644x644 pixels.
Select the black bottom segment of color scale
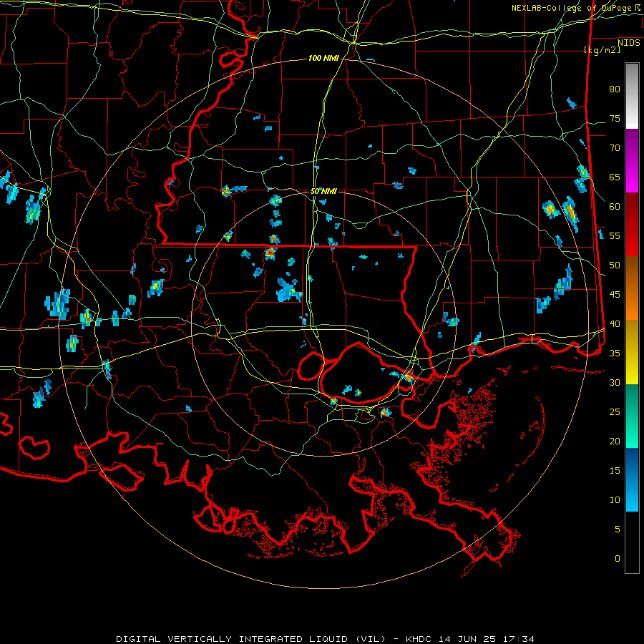[x=632, y=542]
